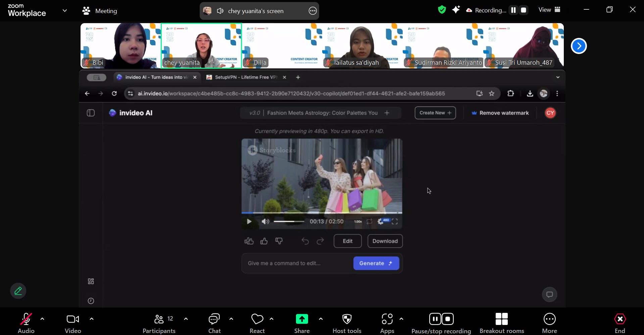Open the Chat panel
644x335 pixels.
(214, 323)
